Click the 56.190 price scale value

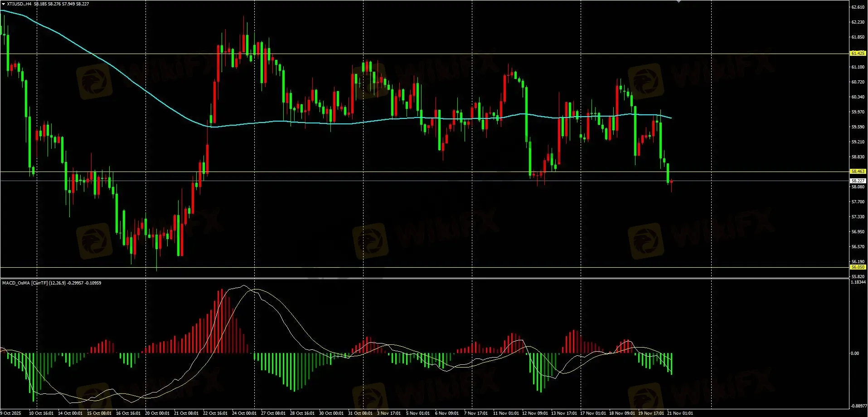[x=858, y=262]
